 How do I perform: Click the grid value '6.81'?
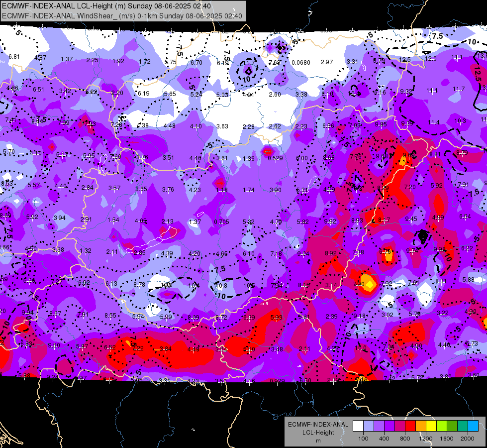[x=14, y=57]
